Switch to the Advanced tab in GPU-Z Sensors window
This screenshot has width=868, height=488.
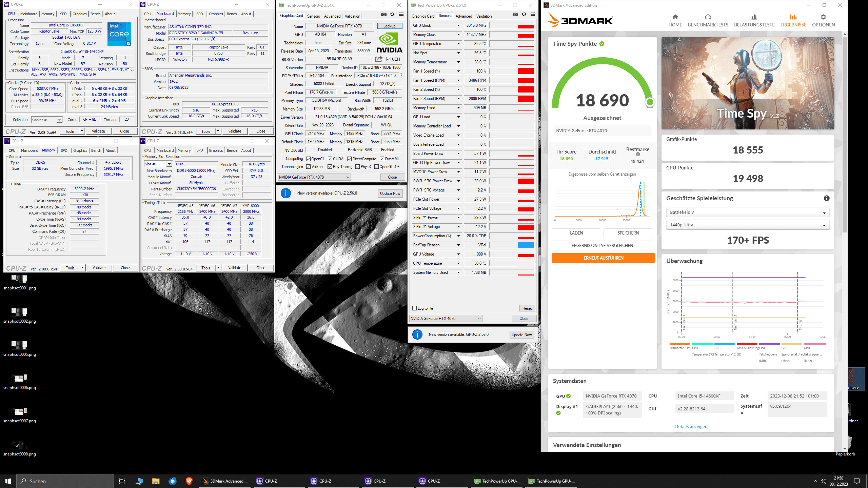tap(463, 16)
